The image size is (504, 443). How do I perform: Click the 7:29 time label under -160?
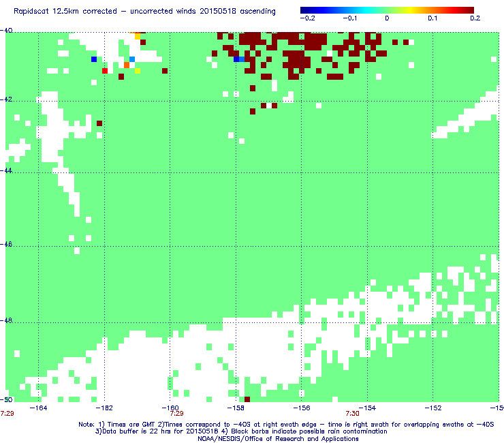tap(176, 414)
